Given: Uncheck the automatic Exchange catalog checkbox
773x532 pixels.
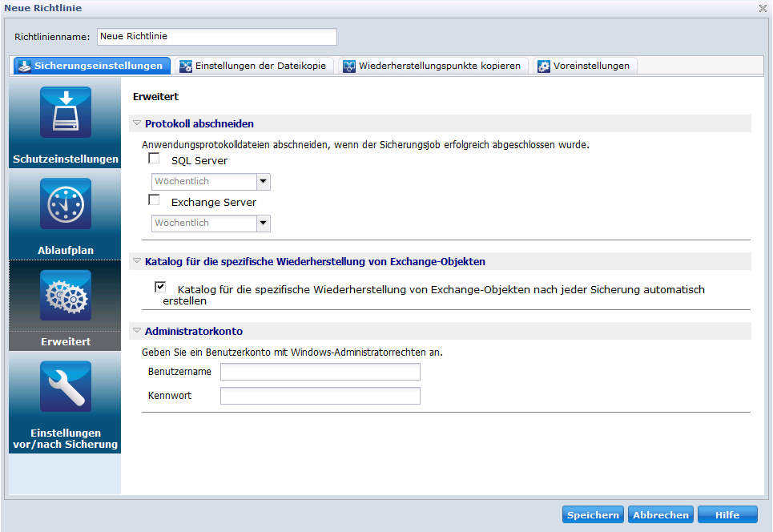Looking at the screenshot, I should [161, 287].
